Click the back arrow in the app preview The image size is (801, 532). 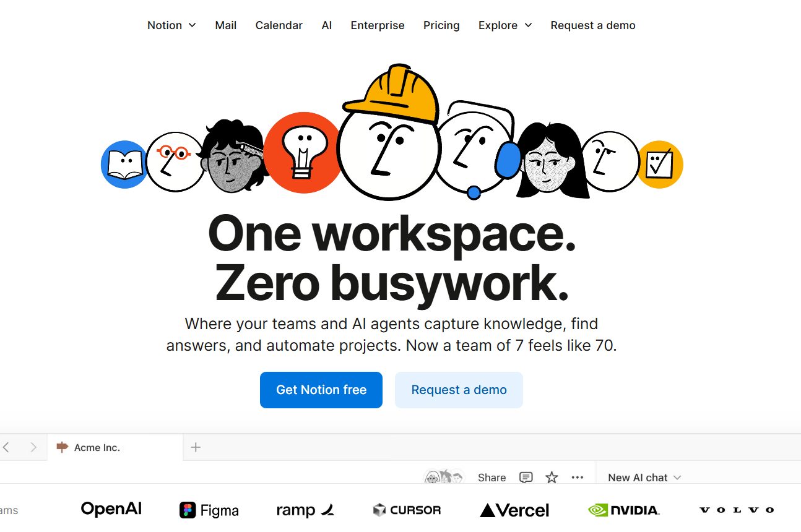(6, 447)
